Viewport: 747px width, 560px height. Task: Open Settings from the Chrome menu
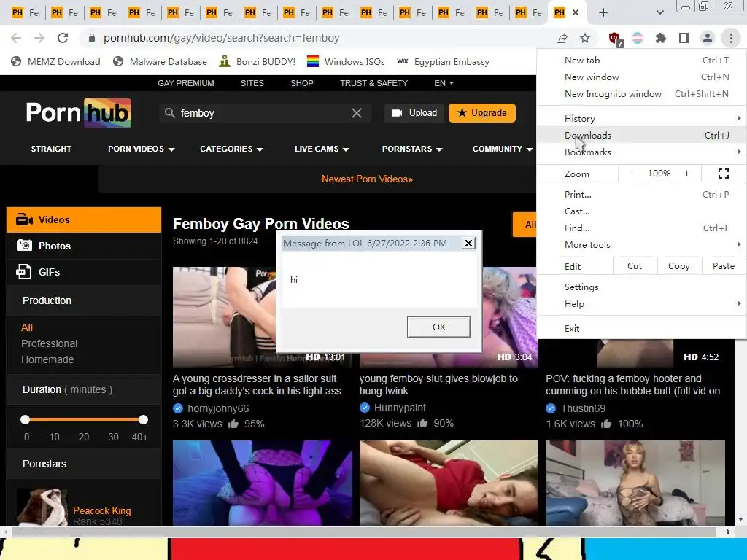pos(641,287)
